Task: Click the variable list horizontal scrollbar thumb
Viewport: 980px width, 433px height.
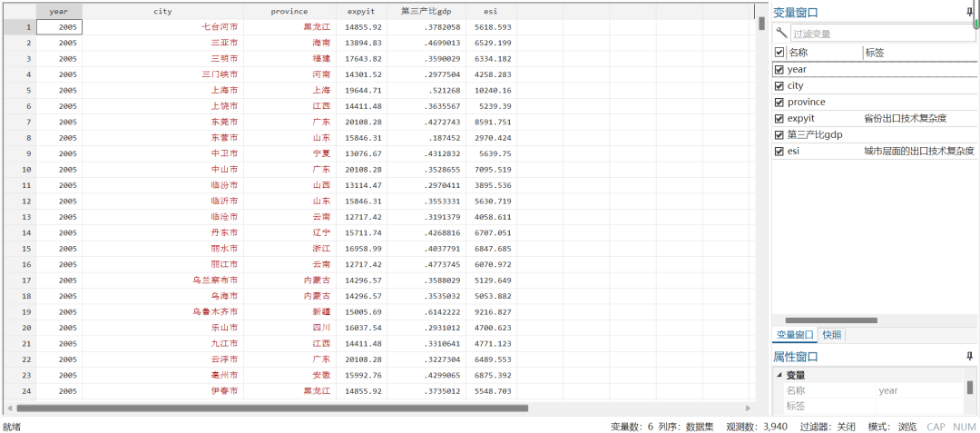Action: (830, 320)
